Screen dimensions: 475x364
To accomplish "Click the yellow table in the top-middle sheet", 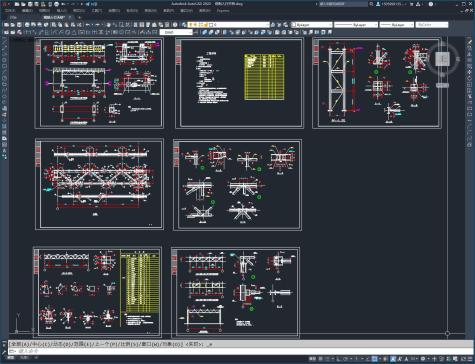I will click(x=264, y=77).
